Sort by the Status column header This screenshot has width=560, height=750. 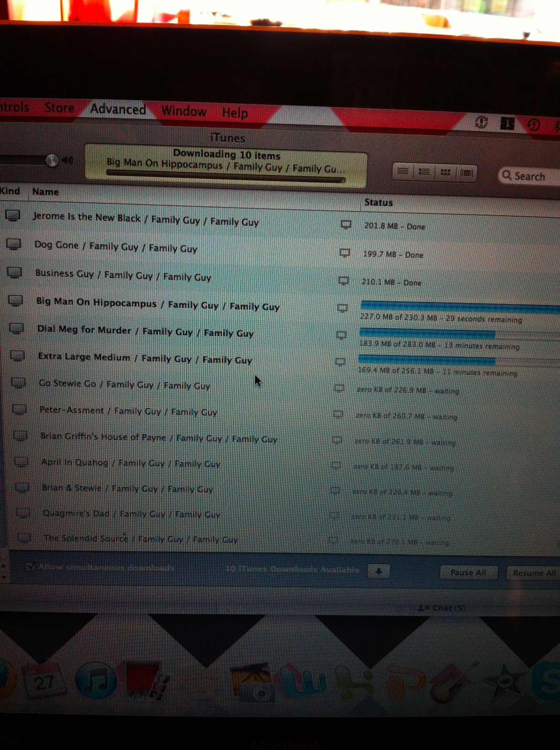point(379,202)
